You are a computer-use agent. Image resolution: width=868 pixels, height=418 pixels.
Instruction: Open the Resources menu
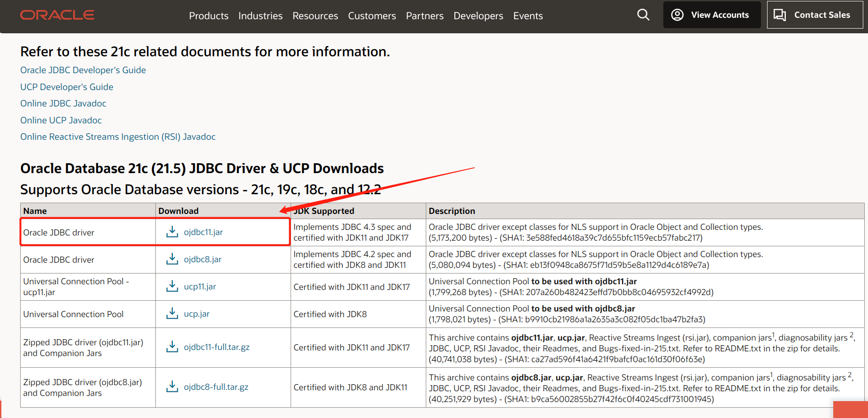tap(315, 16)
